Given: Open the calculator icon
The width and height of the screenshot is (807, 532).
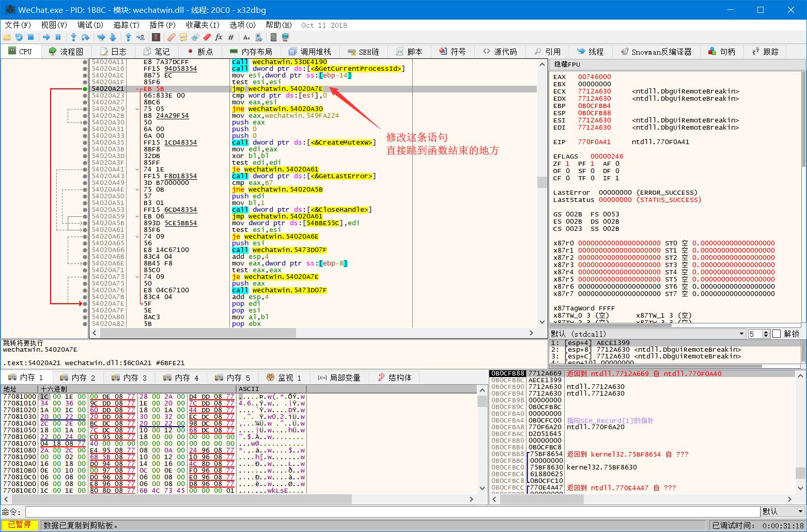Looking at the screenshot, I should coord(273,37).
